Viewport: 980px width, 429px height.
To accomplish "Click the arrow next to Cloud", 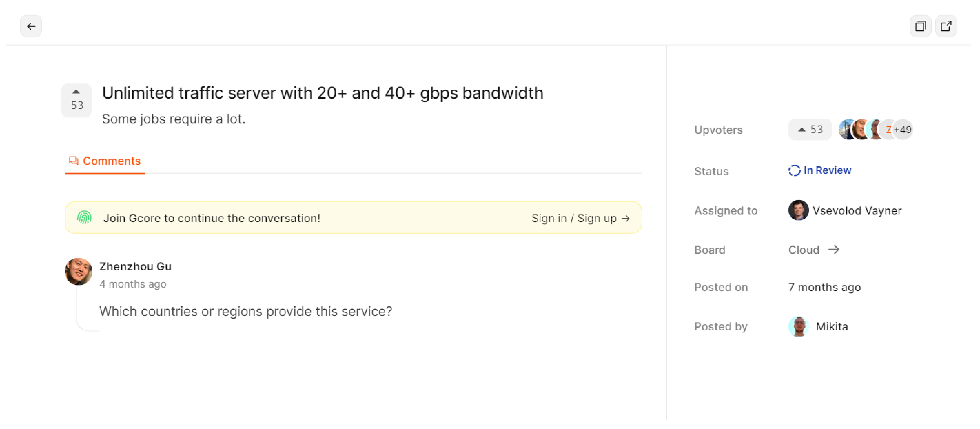I will 833,250.
